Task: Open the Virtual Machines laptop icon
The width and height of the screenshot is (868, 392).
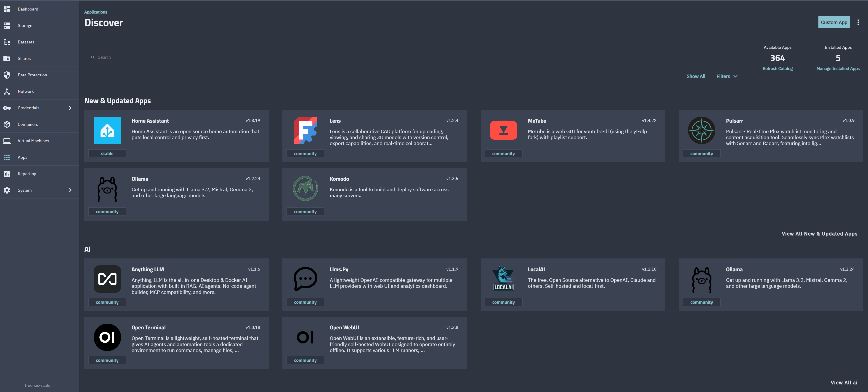Action: coord(7,141)
